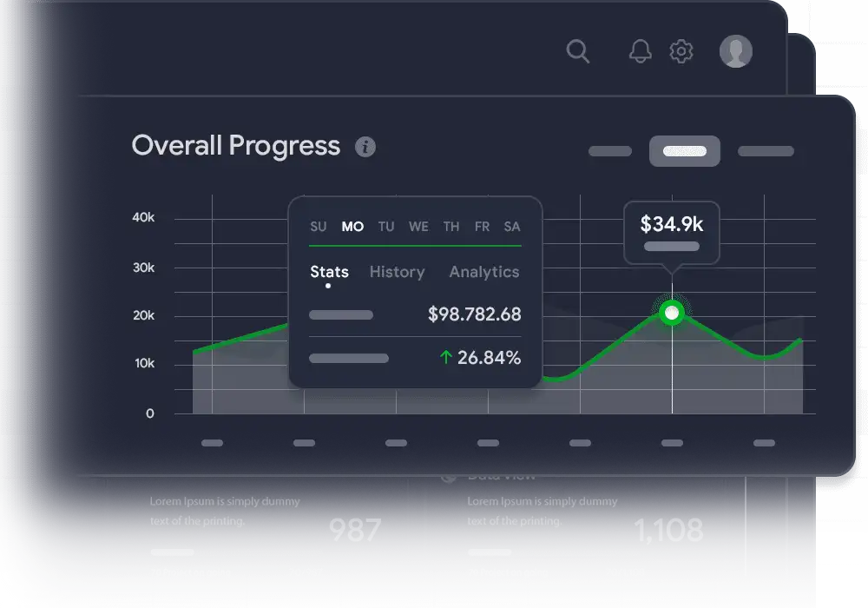
Task: Click the green up arrow by 26.84%
Action: point(446,357)
